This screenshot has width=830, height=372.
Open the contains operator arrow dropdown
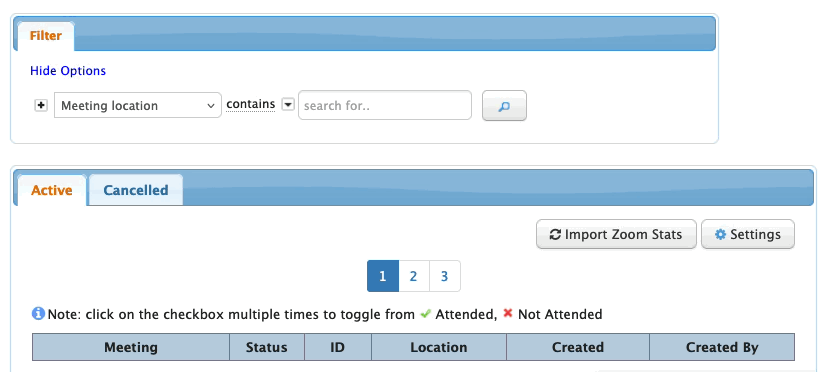287,104
